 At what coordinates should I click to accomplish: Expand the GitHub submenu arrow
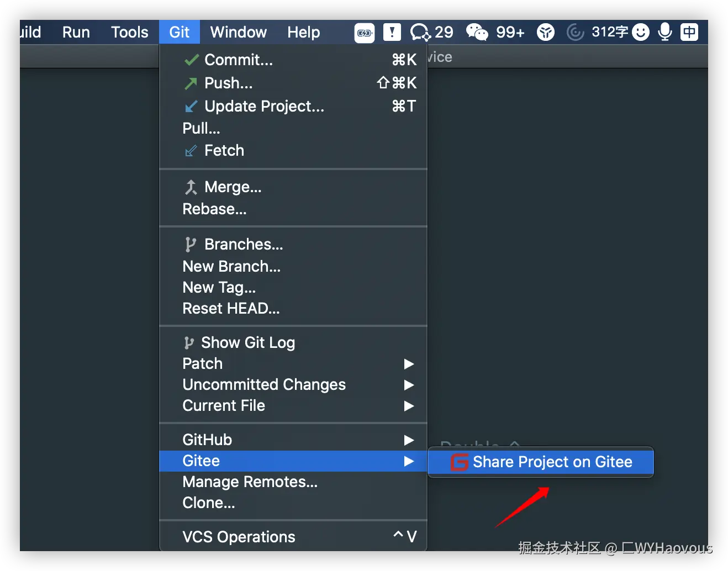pyautogui.click(x=409, y=440)
